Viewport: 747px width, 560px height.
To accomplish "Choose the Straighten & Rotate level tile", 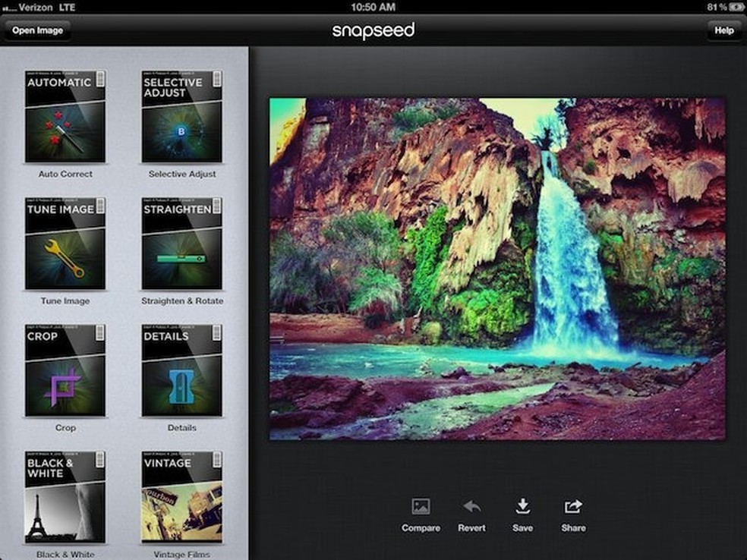I will click(182, 244).
